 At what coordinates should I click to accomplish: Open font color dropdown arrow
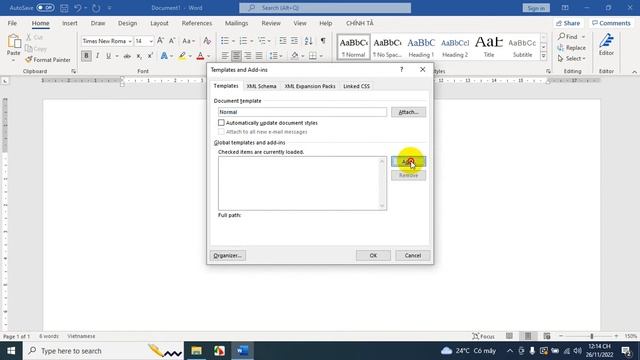[x=209, y=56]
